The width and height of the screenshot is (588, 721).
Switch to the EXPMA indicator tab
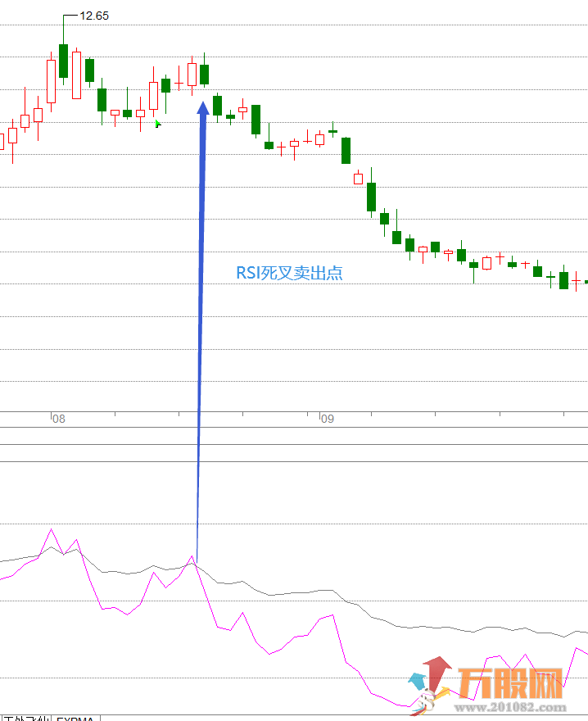click(x=75, y=719)
